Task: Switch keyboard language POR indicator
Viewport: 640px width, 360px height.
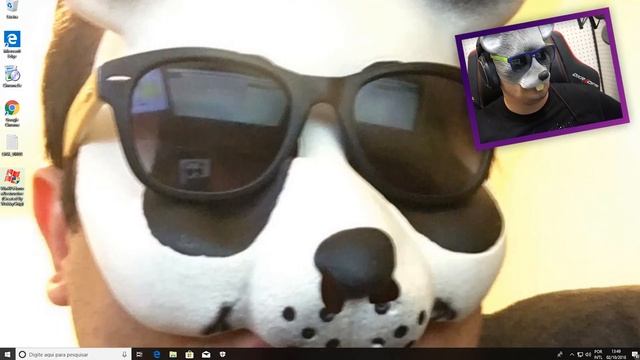Action: click(598, 354)
